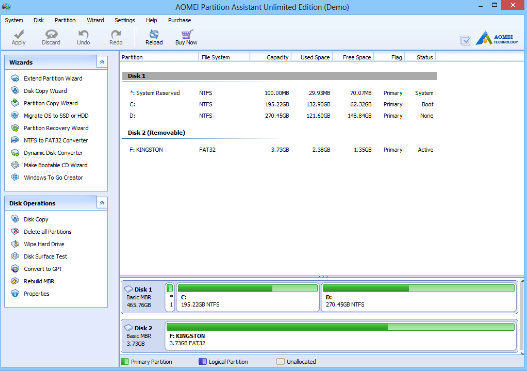
Task: Select the C: partition row in list
Action: (279, 105)
